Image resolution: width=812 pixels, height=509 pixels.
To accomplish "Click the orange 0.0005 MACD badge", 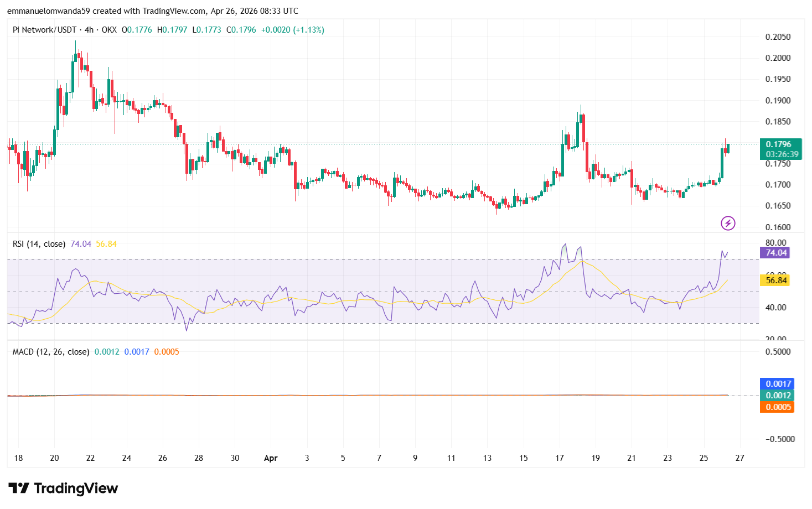I will pos(778,407).
